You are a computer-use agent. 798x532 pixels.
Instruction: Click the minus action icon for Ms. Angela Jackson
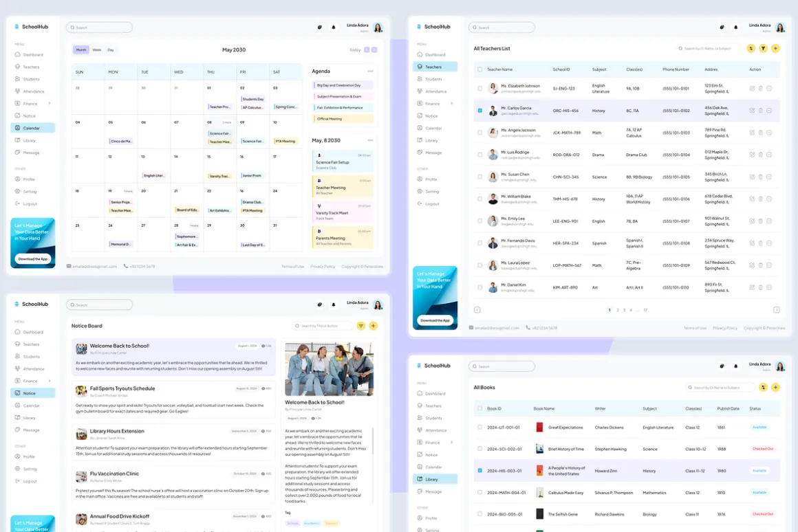tap(769, 133)
